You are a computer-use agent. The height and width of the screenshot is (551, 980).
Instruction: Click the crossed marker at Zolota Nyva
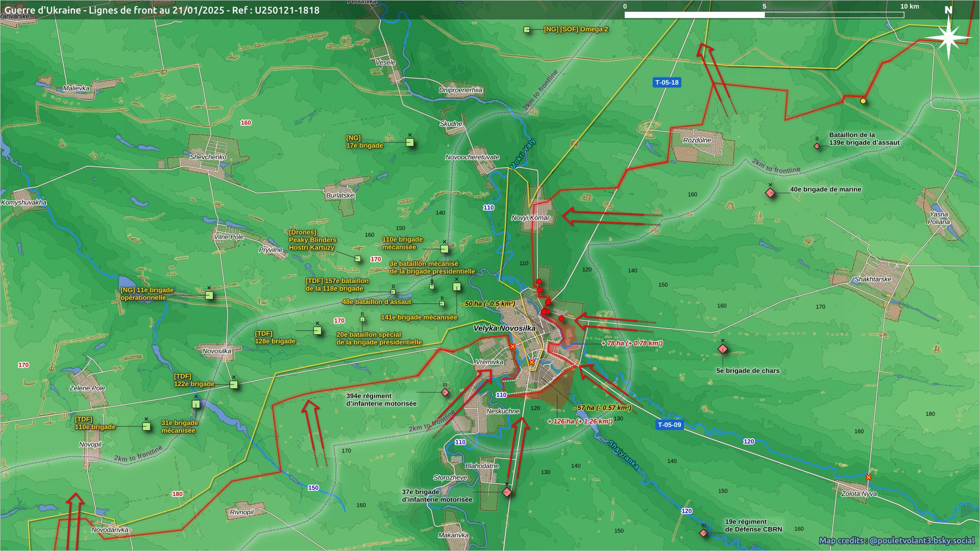(x=868, y=478)
